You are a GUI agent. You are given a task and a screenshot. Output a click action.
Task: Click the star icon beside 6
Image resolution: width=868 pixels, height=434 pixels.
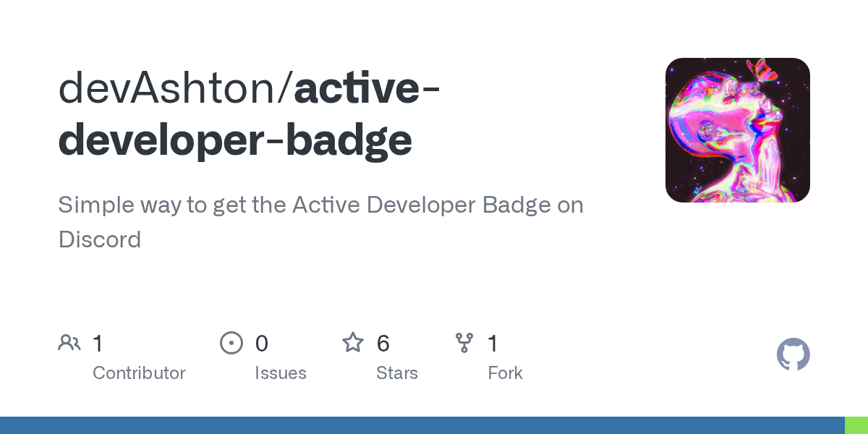pos(353,342)
